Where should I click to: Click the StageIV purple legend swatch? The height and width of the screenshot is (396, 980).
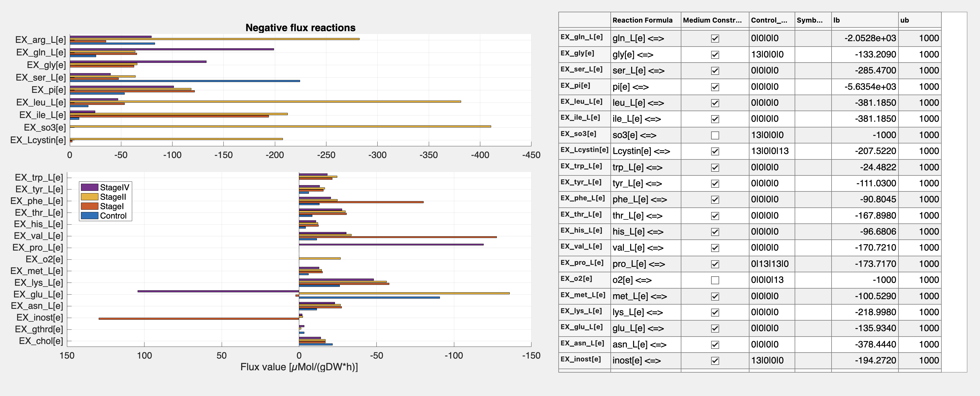(x=90, y=187)
